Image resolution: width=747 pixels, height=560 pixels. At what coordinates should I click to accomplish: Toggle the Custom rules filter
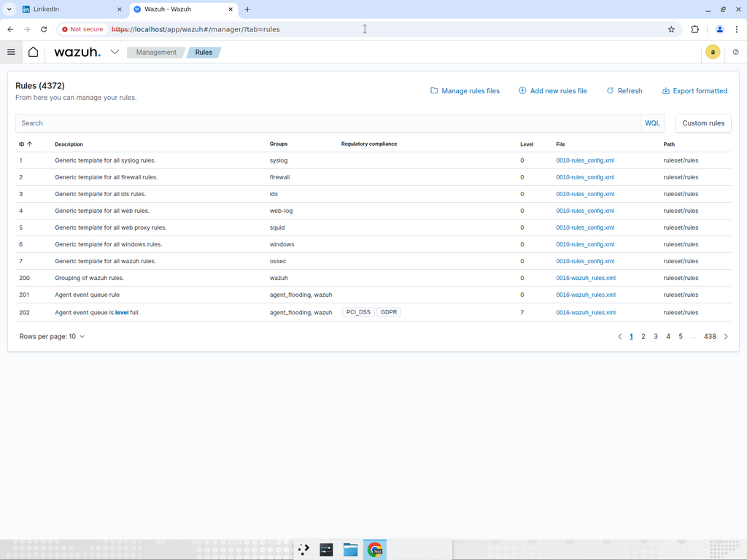pos(703,122)
